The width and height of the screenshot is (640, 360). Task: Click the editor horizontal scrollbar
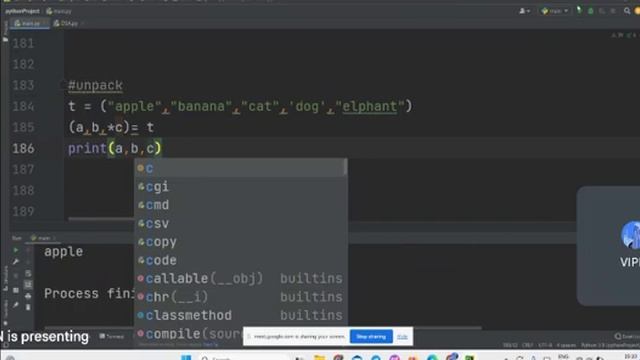(101, 219)
